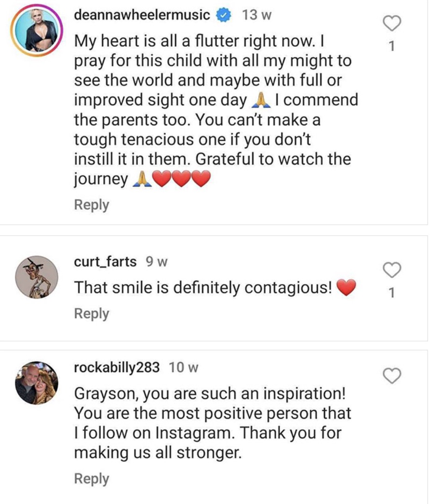Reply to deannawheelermusic's comment
This screenshot has width=435, height=504.
92,205
